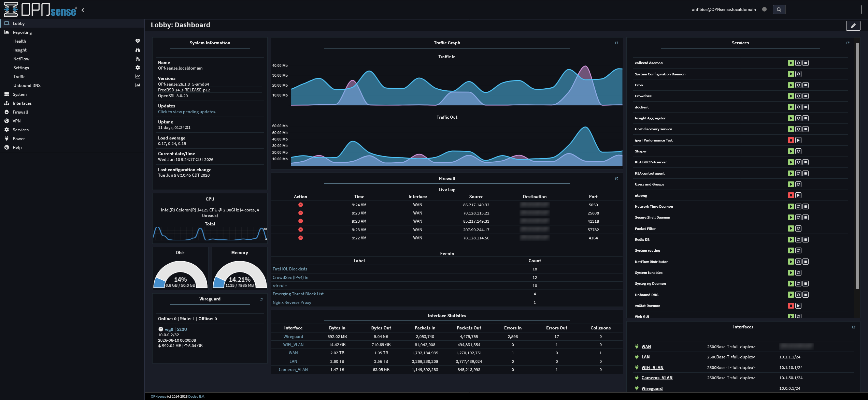The height and width of the screenshot is (400, 868).
Task: Open the FireHOL Blocklists event link
Action: [290, 269]
